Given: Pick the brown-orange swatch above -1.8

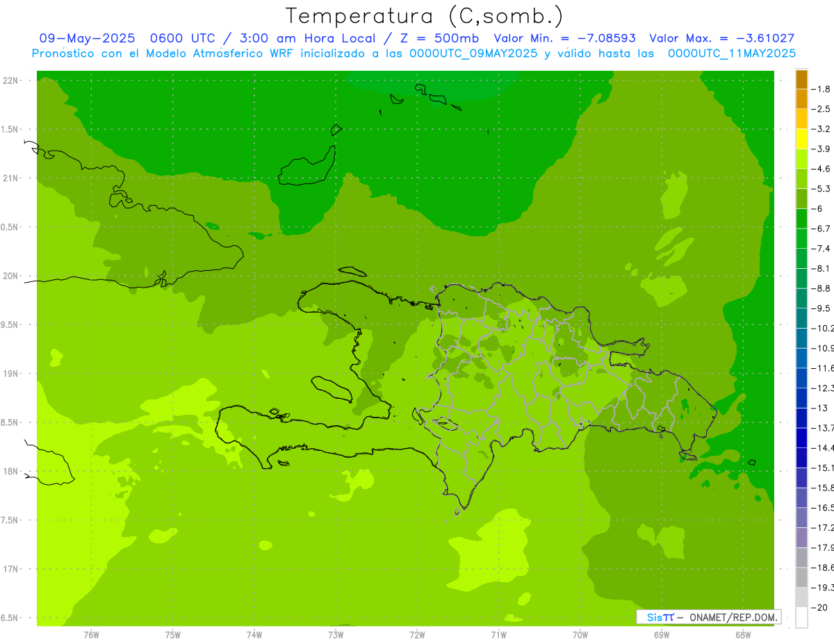Looking at the screenshot, I should pyautogui.click(x=801, y=79).
